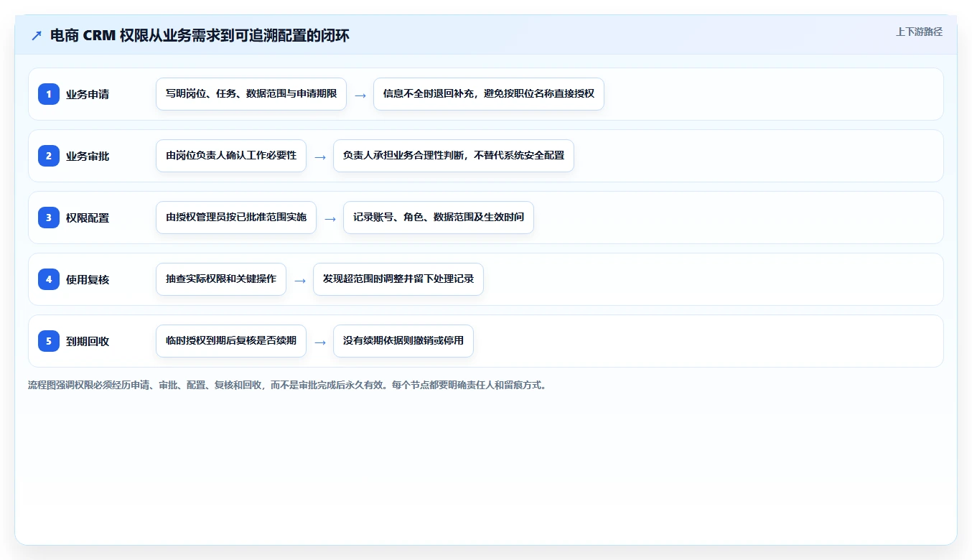Select step number 1 badge
The height and width of the screenshot is (560, 972).
click(x=49, y=94)
